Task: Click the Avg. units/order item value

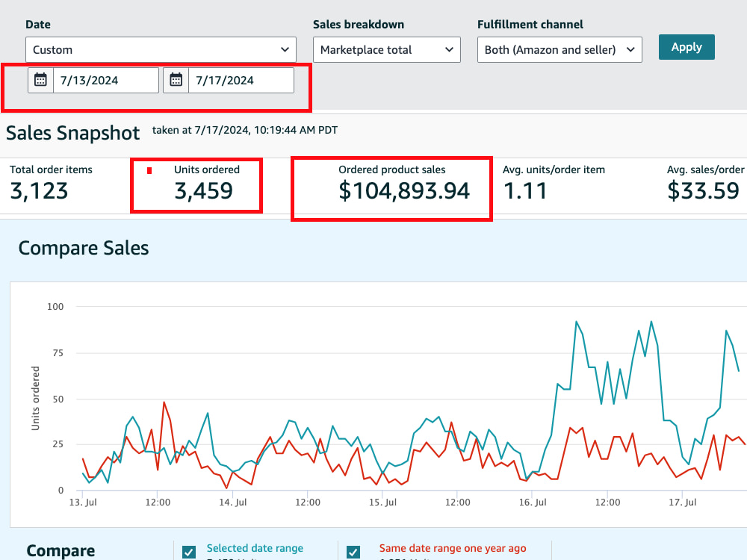Action: pos(524,191)
